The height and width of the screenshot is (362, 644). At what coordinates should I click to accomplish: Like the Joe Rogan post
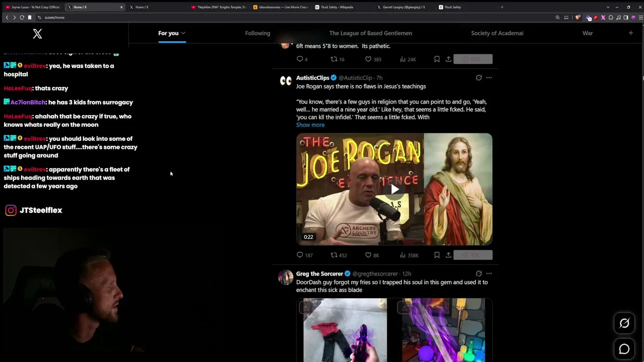click(x=372, y=255)
